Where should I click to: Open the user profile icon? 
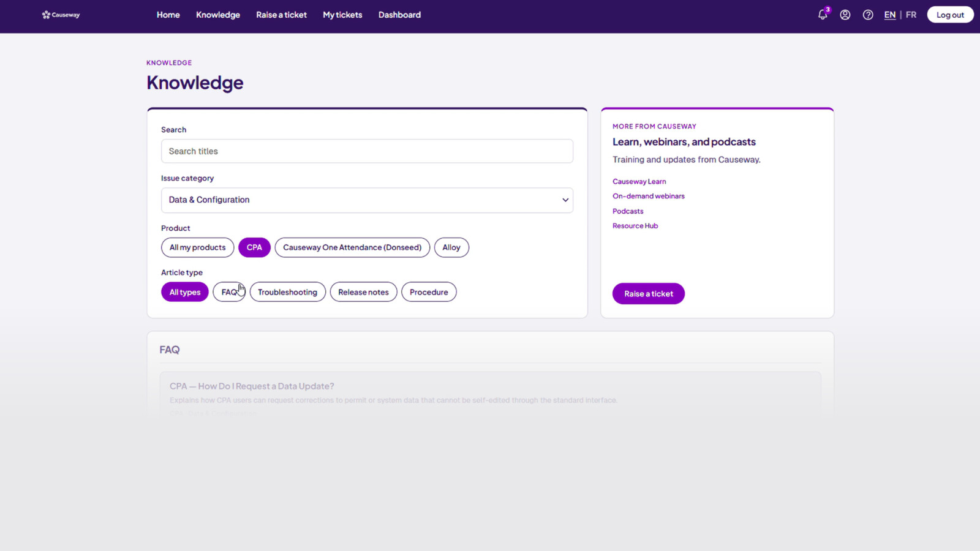point(845,15)
